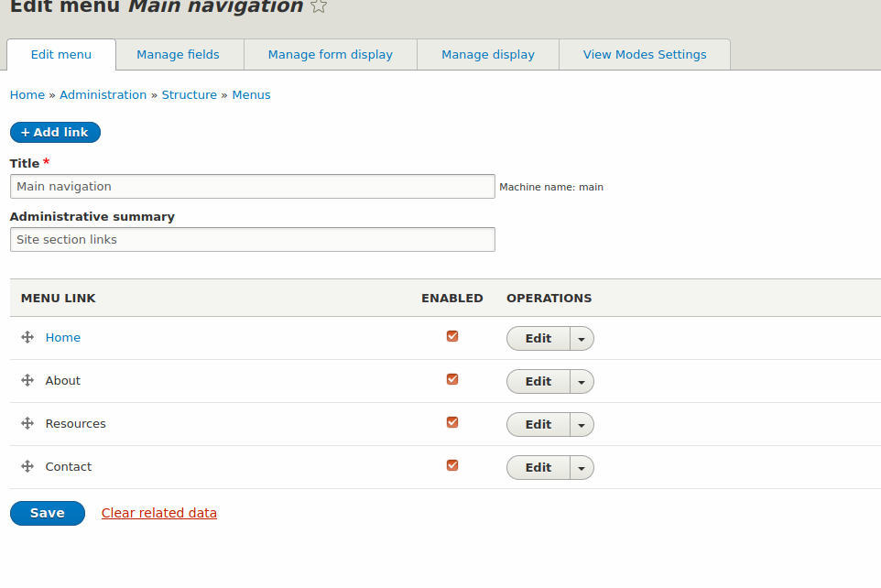881x588 pixels.
Task: Expand the Contact row operations dropdown arrow
Action: tap(582, 468)
